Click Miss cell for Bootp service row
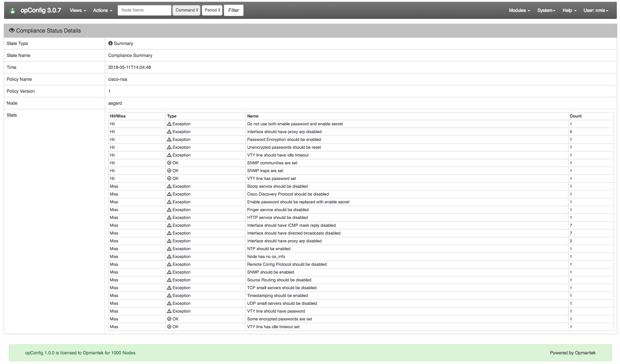The width and height of the screenshot is (620, 364). click(x=114, y=186)
